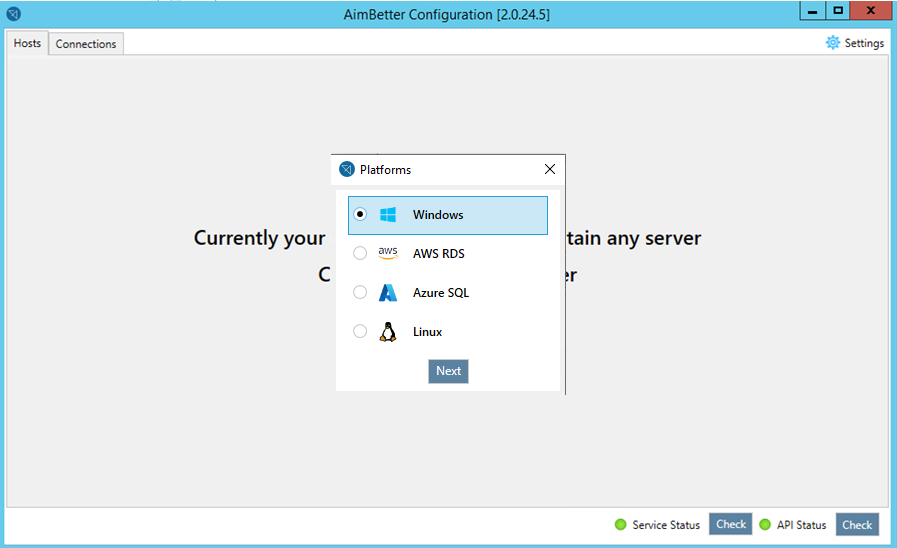
Task: Click the Azure logo icon
Action: coord(388,292)
